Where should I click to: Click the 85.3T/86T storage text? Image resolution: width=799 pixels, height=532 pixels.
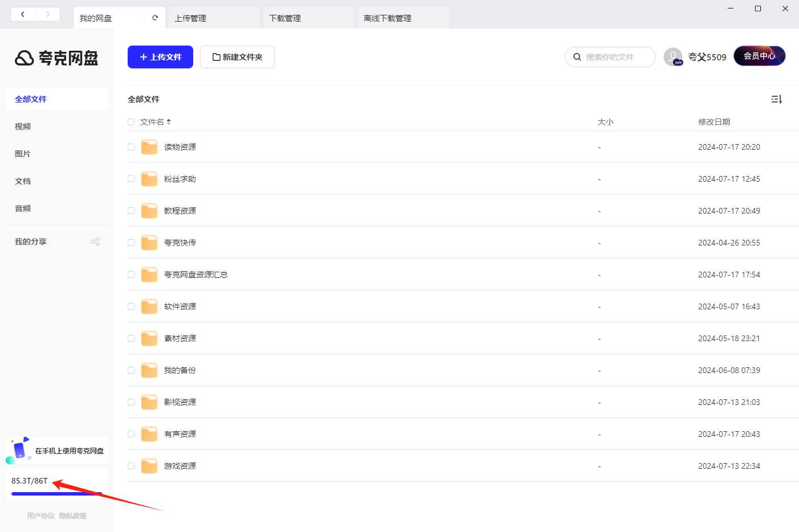click(x=30, y=481)
